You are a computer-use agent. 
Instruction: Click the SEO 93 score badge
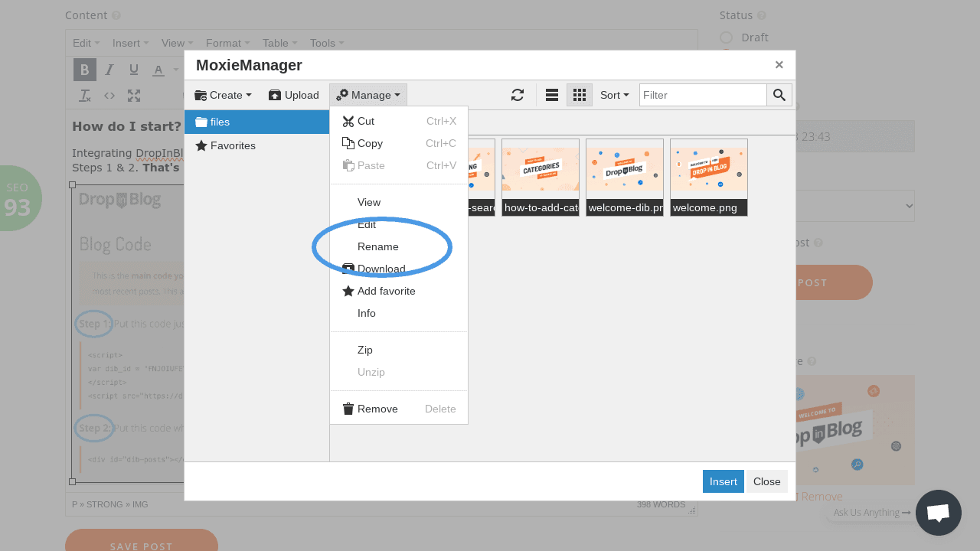point(17,198)
